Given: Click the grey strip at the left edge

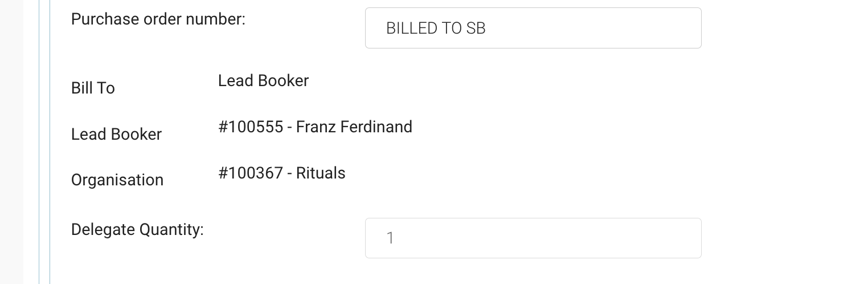Looking at the screenshot, I should pos(11,142).
